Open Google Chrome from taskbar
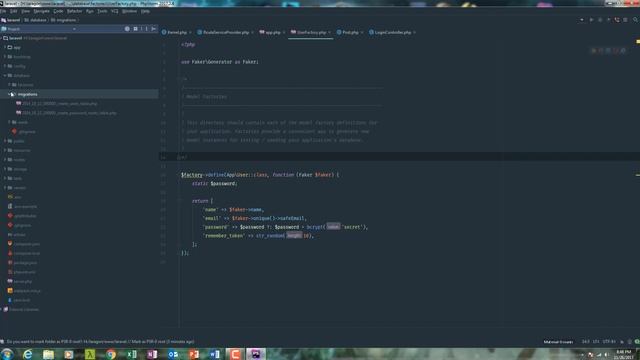 111,354
